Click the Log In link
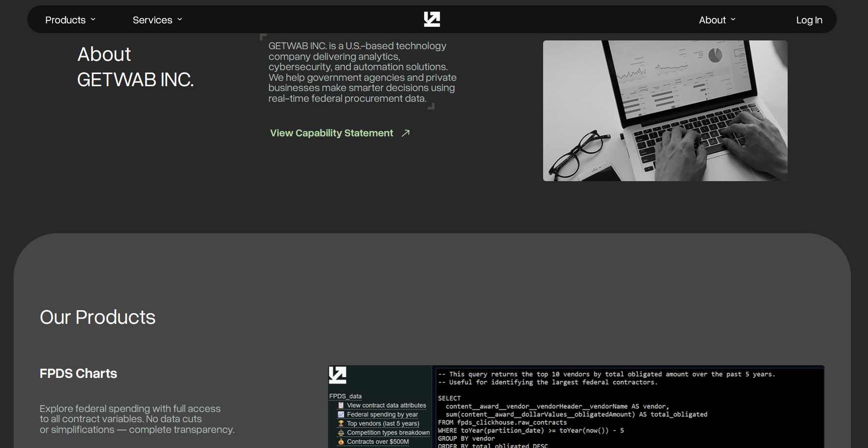868x448 pixels. [x=809, y=20]
